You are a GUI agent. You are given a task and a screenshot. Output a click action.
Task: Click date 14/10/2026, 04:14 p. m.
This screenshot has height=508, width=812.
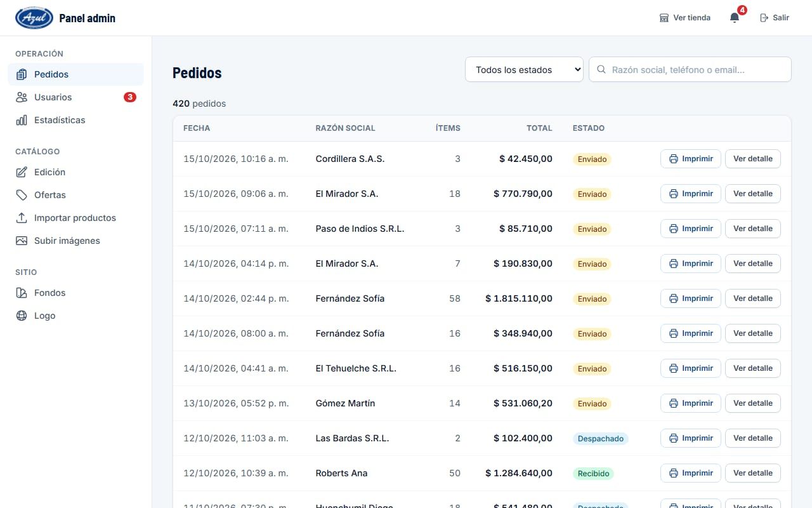click(x=236, y=264)
